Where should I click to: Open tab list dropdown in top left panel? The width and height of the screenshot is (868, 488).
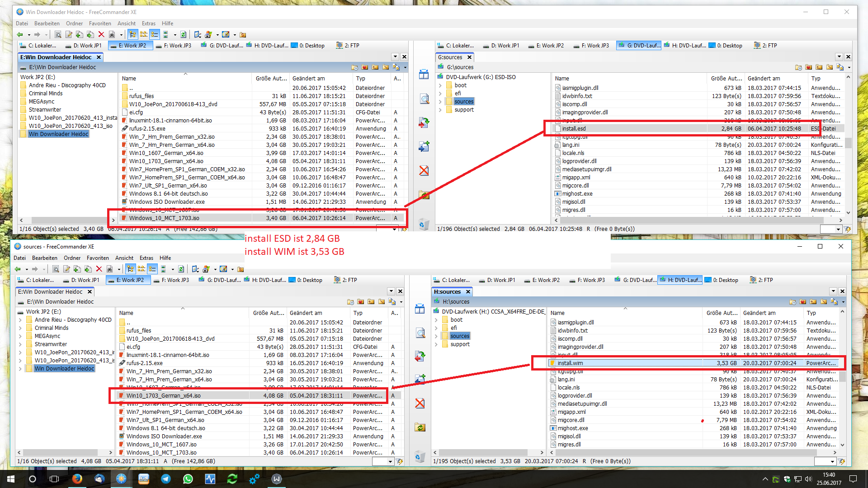(395, 57)
